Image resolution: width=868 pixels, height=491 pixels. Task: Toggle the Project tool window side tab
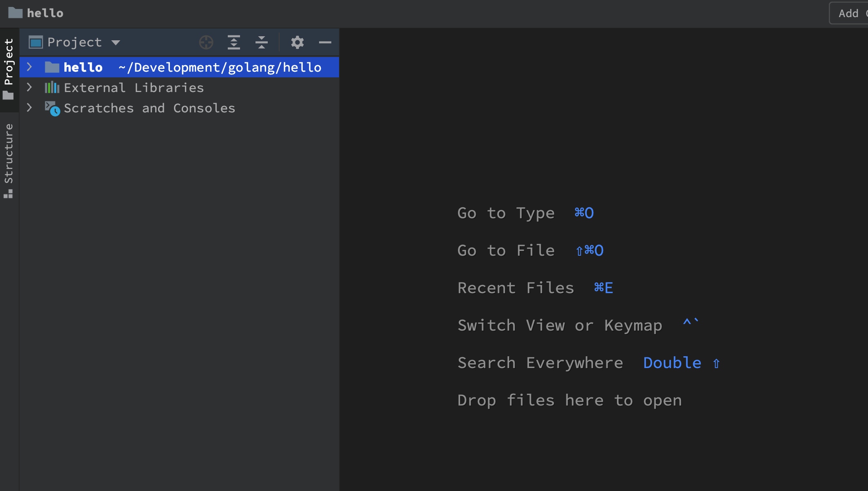9,69
